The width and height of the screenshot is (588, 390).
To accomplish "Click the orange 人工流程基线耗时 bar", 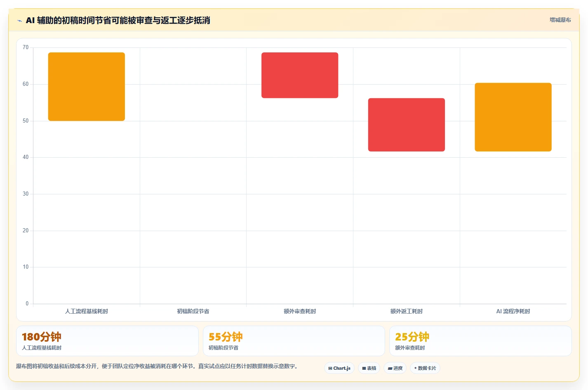I will (87, 87).
